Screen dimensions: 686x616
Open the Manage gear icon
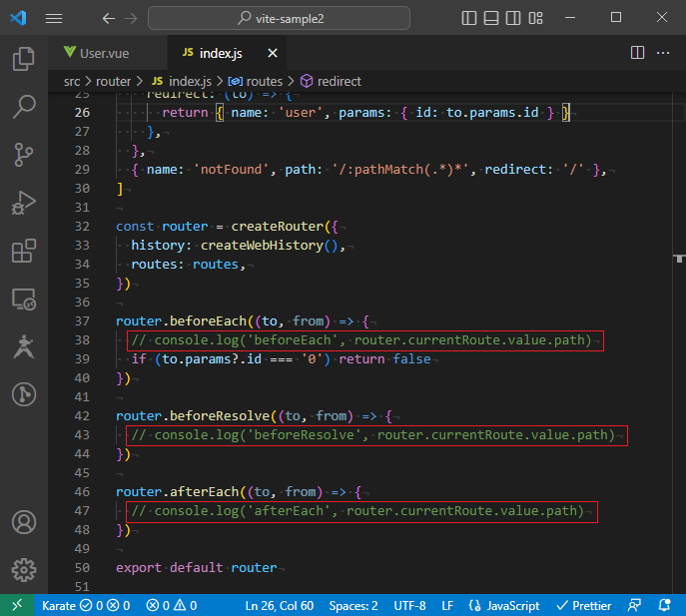coord(24,570)
